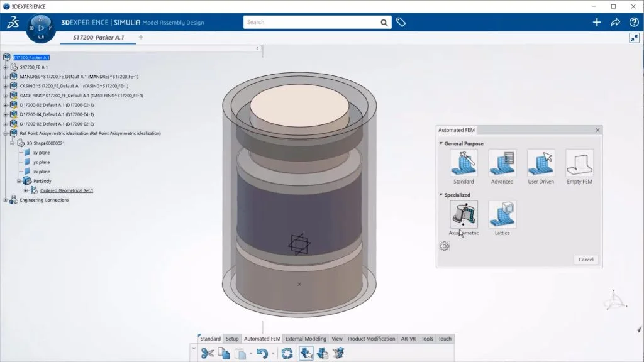Open the tag search icon beside search bar

(x=401, y=21)
